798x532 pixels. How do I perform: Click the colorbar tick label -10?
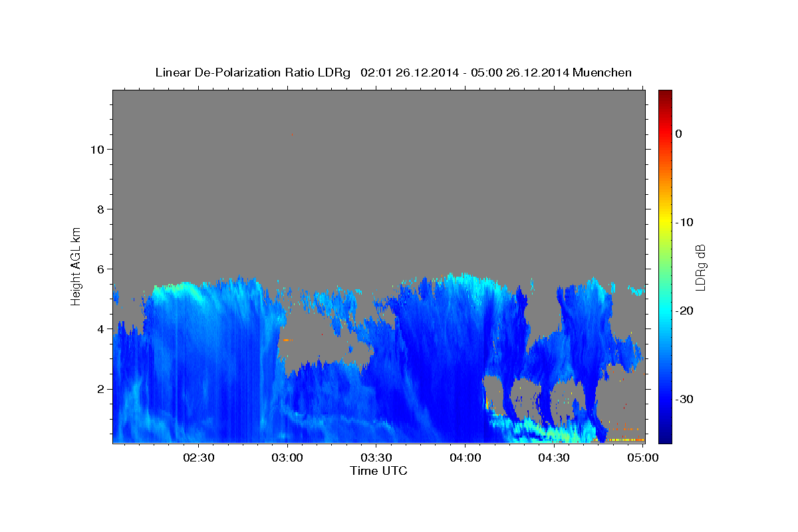684,222
